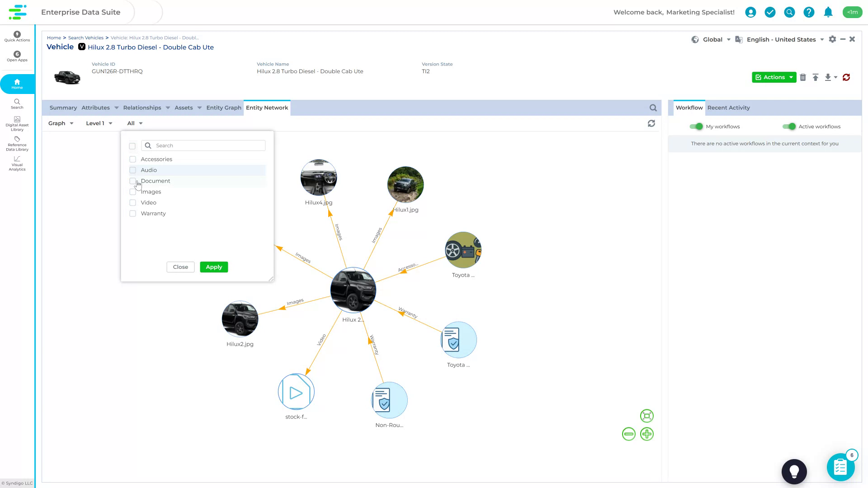Open global search from the top bar

coord(789,12)
